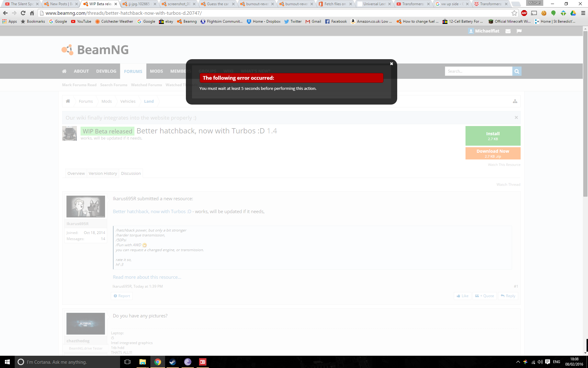Open Steam from the taskbar

pos(172,362)
